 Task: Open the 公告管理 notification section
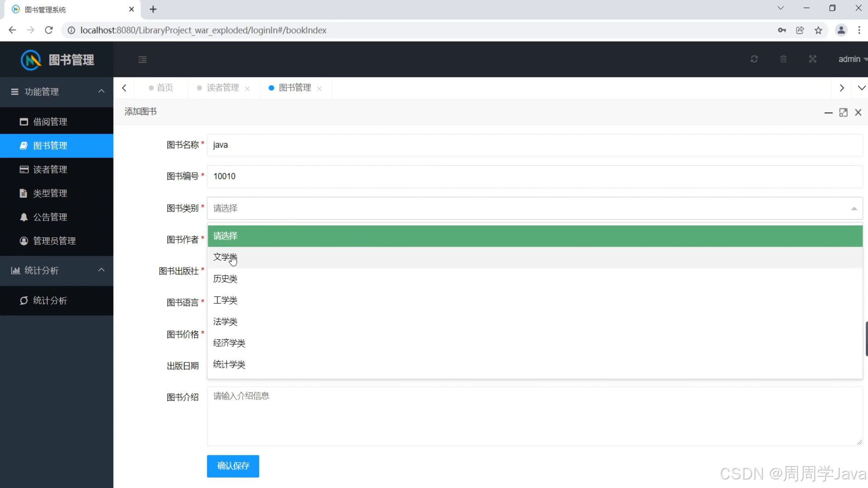click(51, 217)
